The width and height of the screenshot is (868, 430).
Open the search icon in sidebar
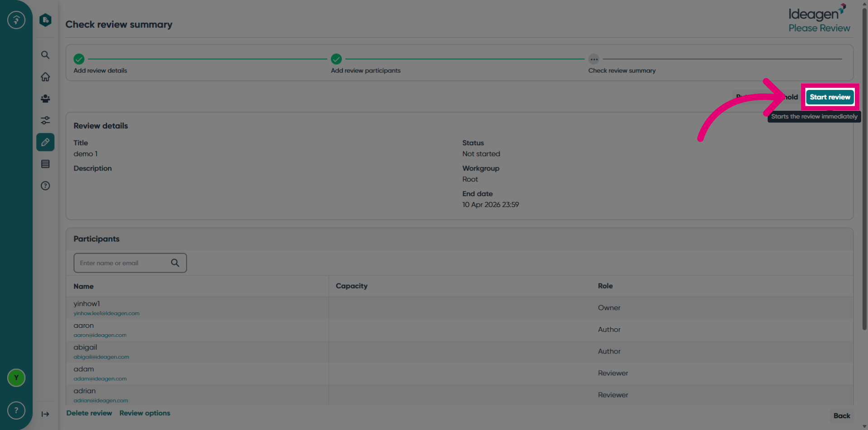pyautogui.click(x=45, y=55)
